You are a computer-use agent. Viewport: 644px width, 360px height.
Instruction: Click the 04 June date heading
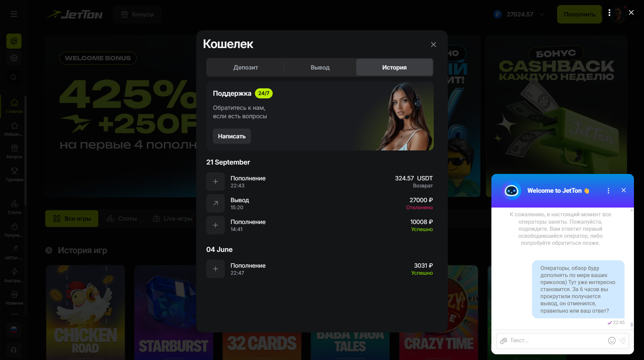click(x=219, y=250)
